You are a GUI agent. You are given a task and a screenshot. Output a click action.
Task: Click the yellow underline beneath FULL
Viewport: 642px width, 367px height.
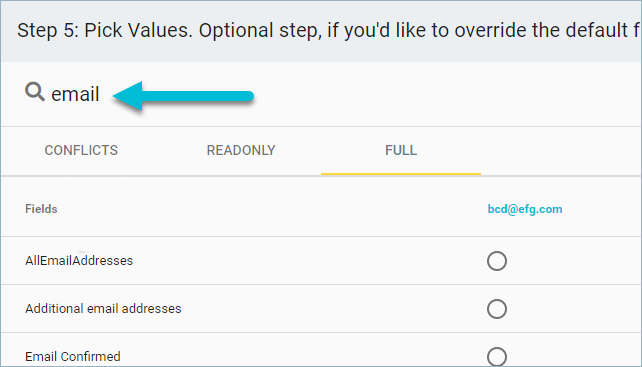coord(401,174)
